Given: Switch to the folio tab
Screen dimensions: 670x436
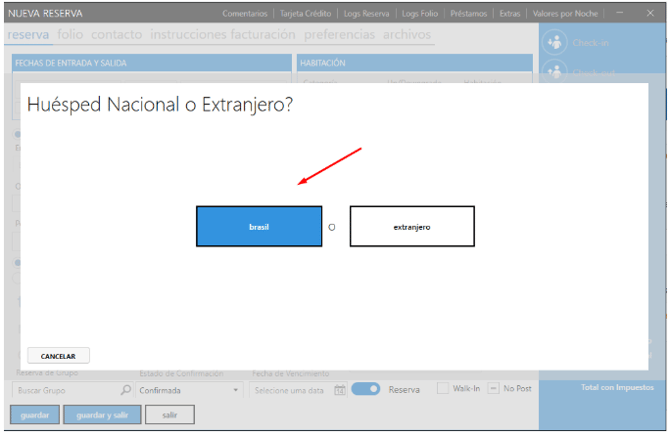Looking at the screenshot, I should pyautogui.click(x=70, y=34).
